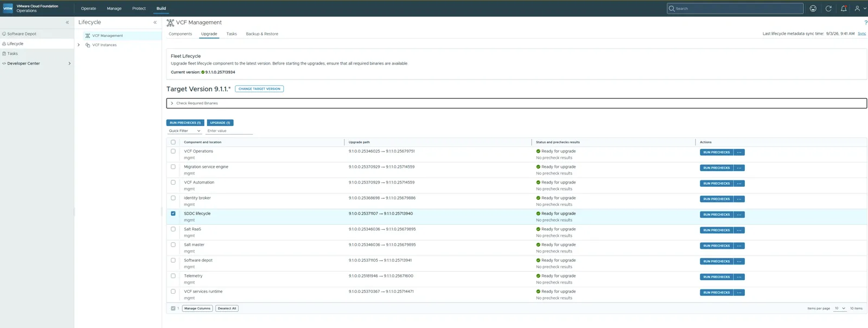This screenshot has width=868, height=328.
Task: Expand the Developer Center menu
Action: [69, 64]
